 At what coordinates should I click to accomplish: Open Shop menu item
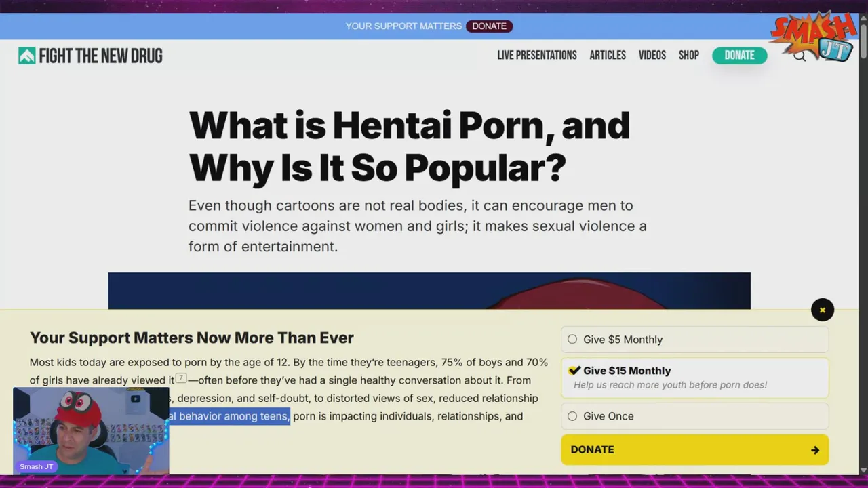coord(689,56)
